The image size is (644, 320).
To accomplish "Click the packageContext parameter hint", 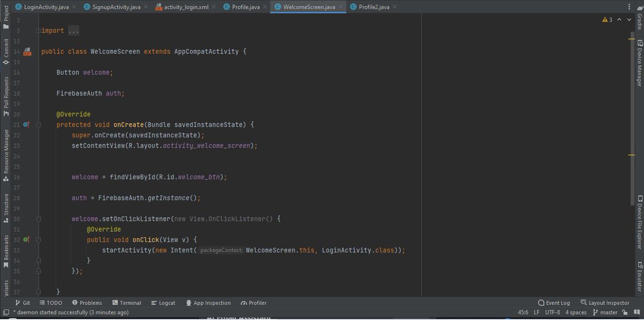I will pos(221,250).
